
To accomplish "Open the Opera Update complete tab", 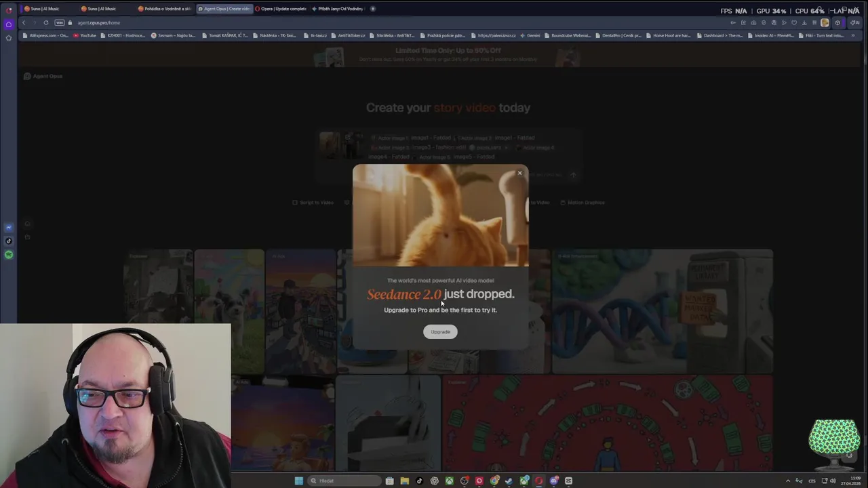I will tap(281, 9).
